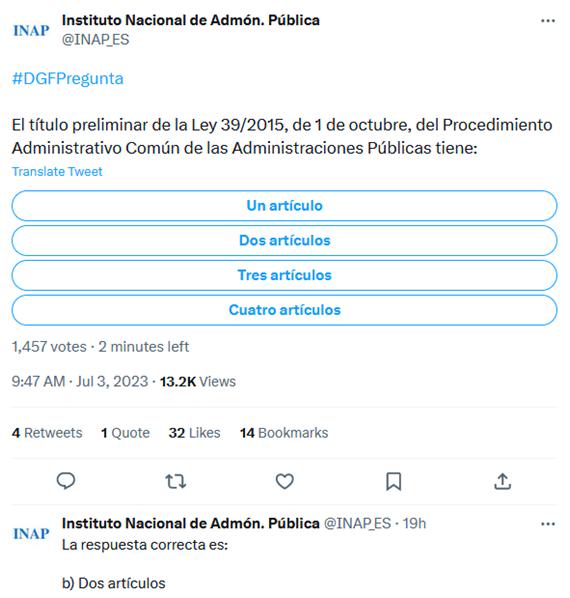Screen dimensions: 570x598
Task: Select 'Tres artículos' poll option
Action: click(284, 275)
